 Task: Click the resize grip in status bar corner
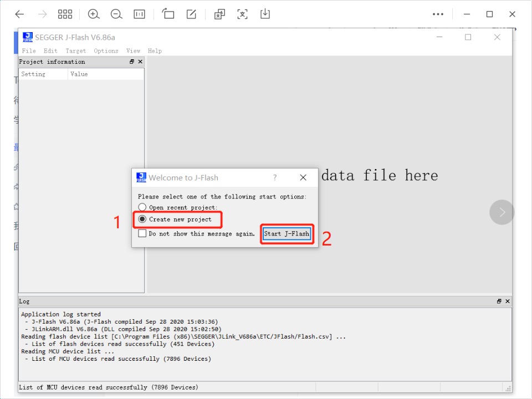click(508, 388)
